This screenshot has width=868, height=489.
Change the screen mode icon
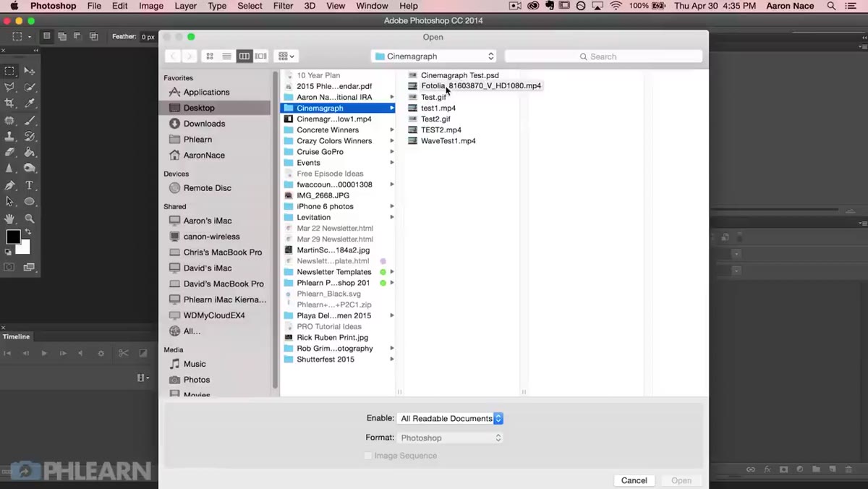point(30,267)
